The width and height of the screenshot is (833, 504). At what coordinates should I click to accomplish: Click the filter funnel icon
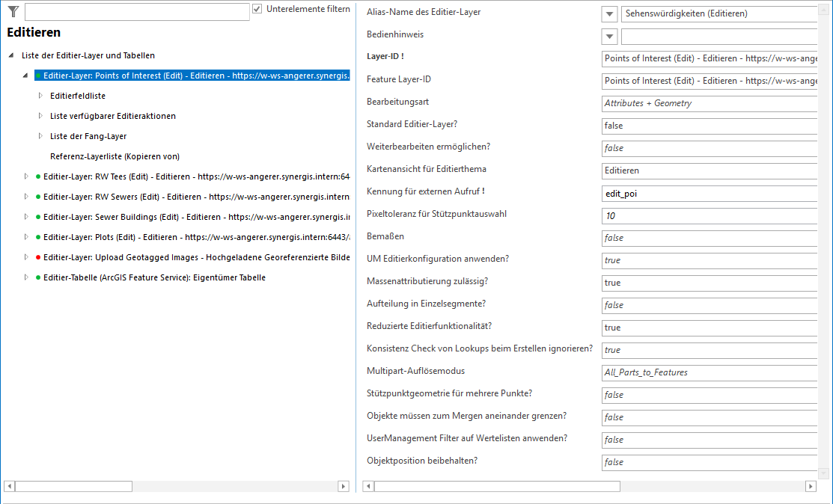[x=13, y=11]
